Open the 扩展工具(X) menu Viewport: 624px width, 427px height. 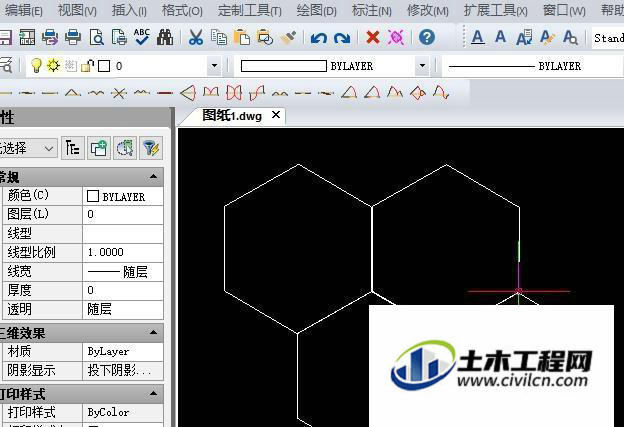(495, 10)
